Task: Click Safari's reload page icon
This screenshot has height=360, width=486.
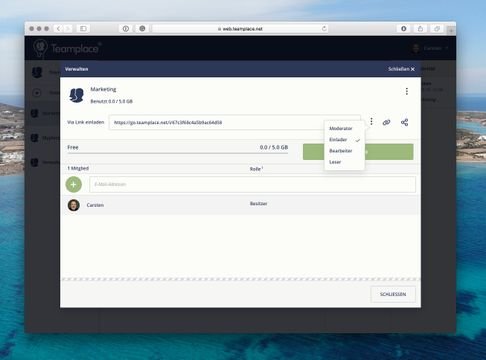Action: (324, 29)
